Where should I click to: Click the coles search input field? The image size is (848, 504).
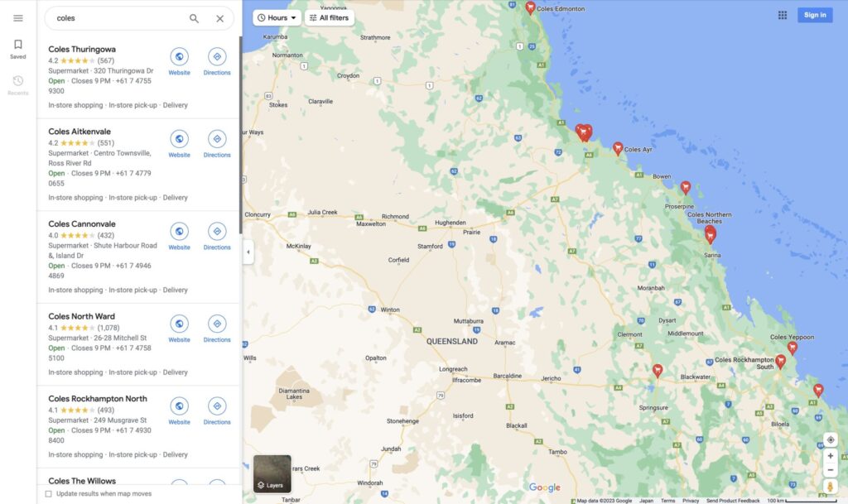click(119, 18)
